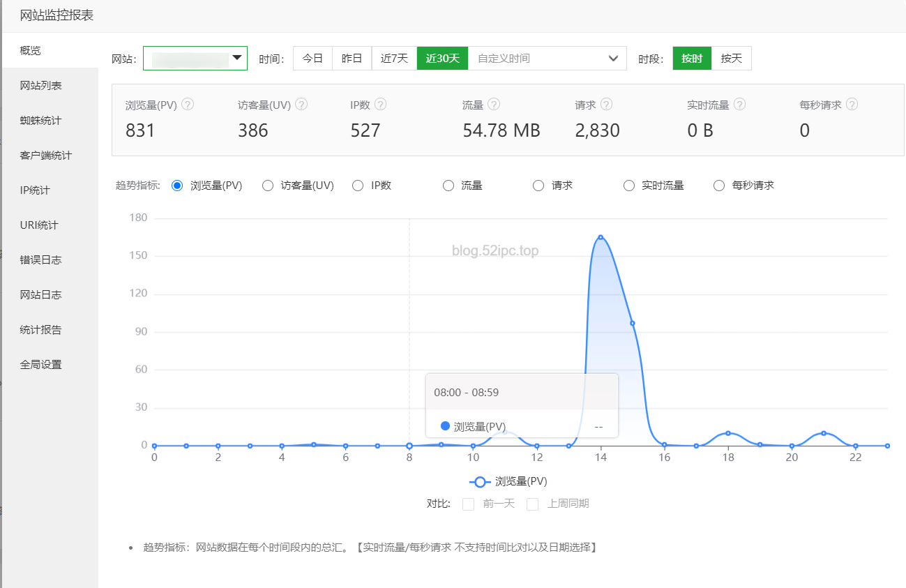This screenshot has height=588, width=906.
Task: Click help icon beside 每秒请求 stat
Action: tap(852, 105)
